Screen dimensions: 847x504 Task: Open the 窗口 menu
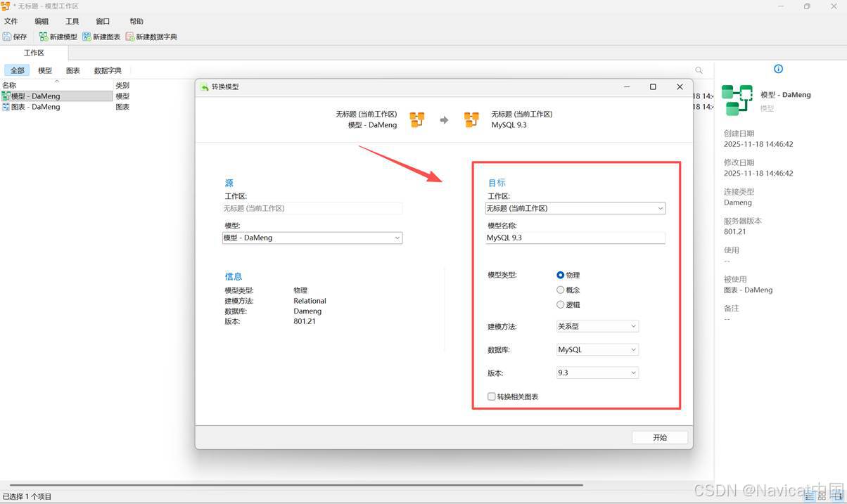pos(103,22)
